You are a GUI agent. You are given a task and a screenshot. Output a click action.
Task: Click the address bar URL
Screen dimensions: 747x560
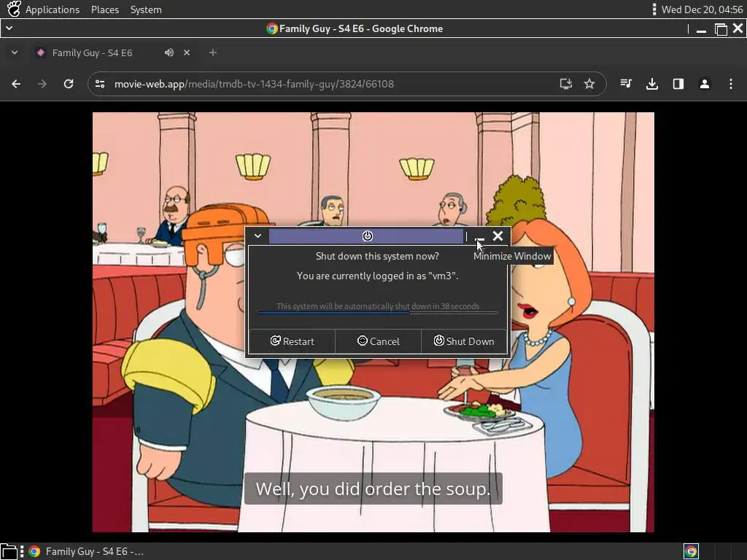pos(254,85)
